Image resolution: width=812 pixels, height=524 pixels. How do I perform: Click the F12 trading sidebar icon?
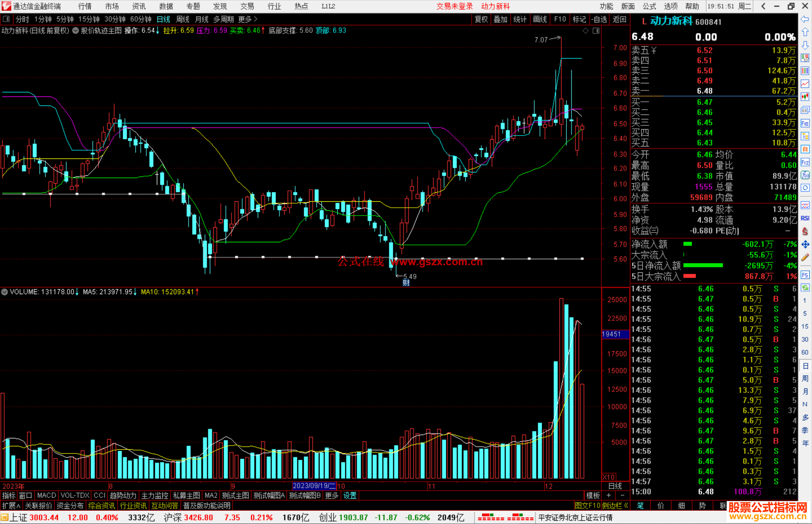tap(805, 162)
